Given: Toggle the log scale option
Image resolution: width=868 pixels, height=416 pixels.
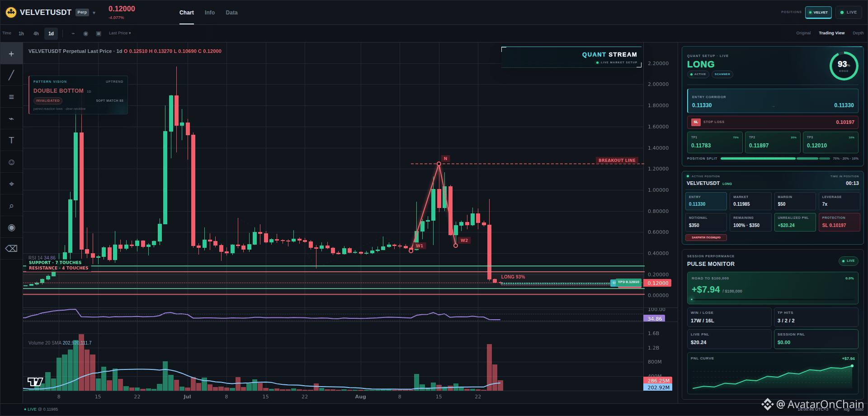Looking at the screenshot, I should pyautogui.click(x=847, y=409).
